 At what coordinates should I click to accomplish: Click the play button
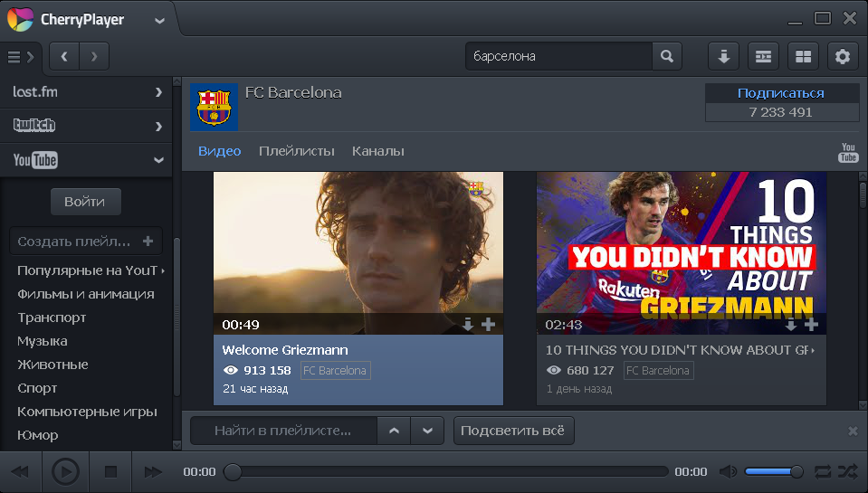click(x=65, y=472)
